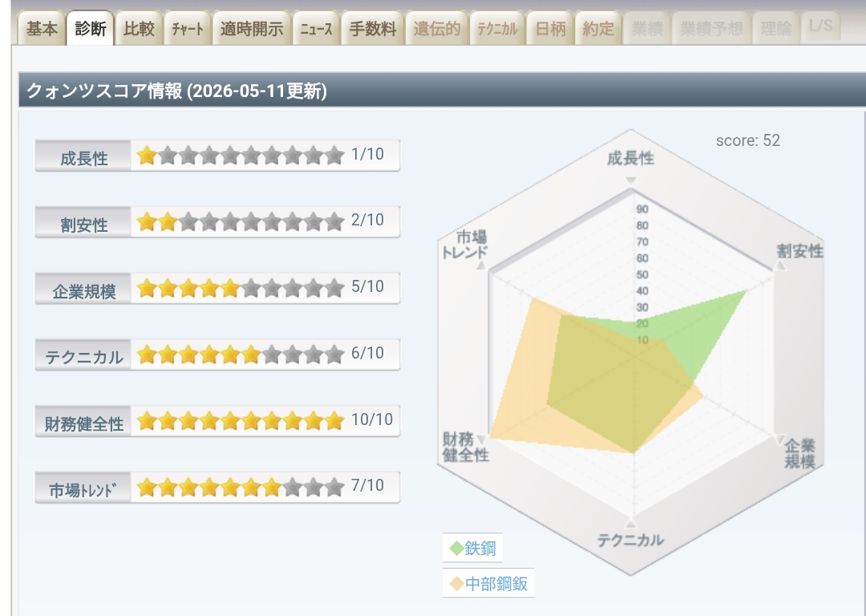The width and height of the screenshot is (866, 616).
Task: Open the ニュース tab
Action: click(x=316, y=28)
